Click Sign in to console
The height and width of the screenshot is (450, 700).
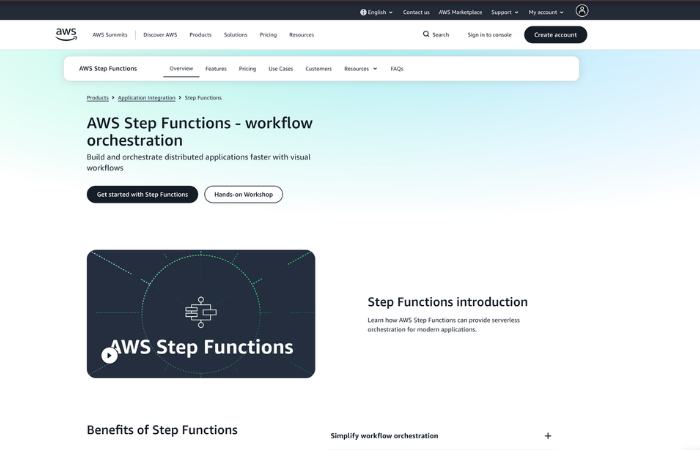coord(489,35)
